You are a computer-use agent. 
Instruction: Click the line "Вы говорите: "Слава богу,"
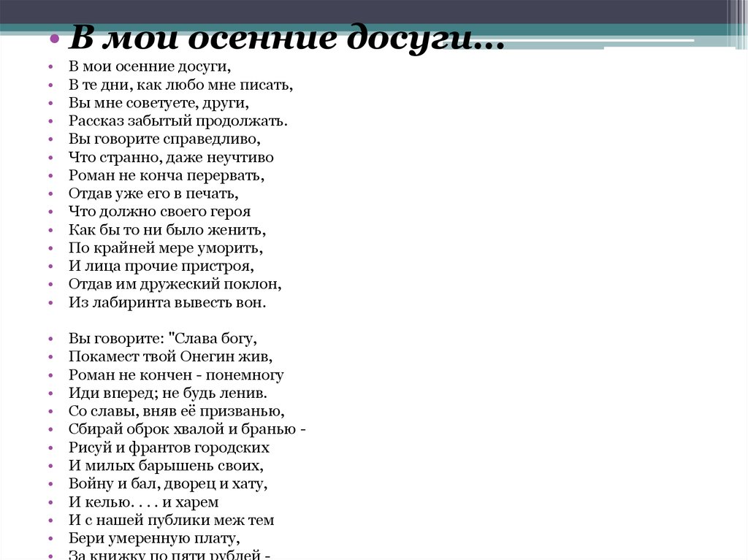pyautogui.click(x=164, y=339)
